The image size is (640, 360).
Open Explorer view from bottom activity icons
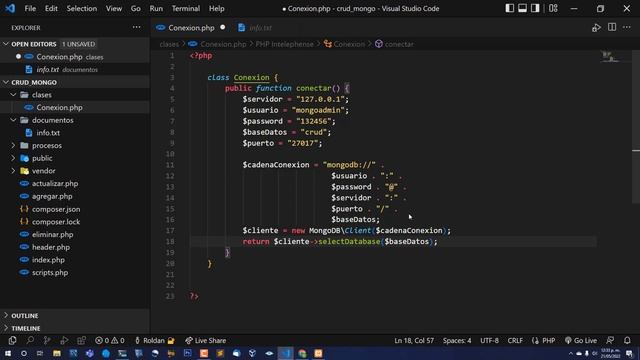(x=12, y=340)
